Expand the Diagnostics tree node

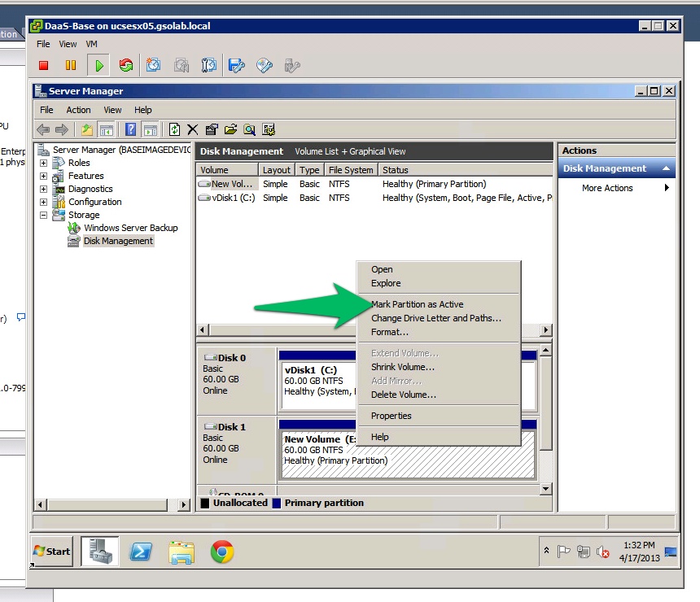pyautogui.click(x=43, y=189)
